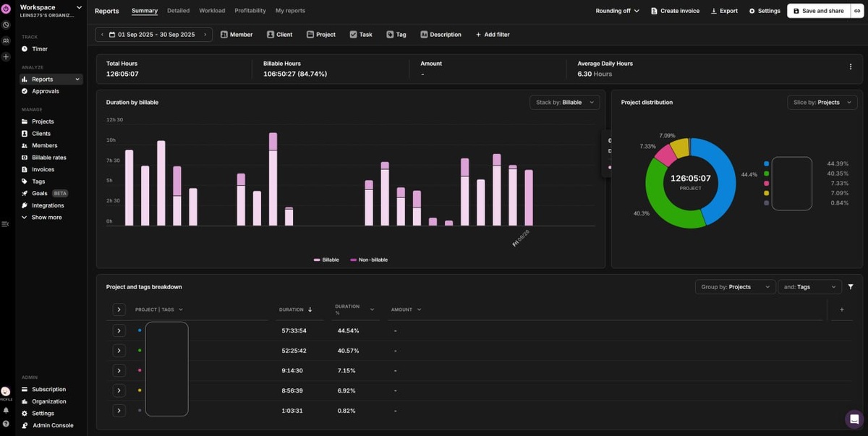Screen dimensions: 868x436
Task: Open the summary stats three-dot menu
Action: coord(850,67)
